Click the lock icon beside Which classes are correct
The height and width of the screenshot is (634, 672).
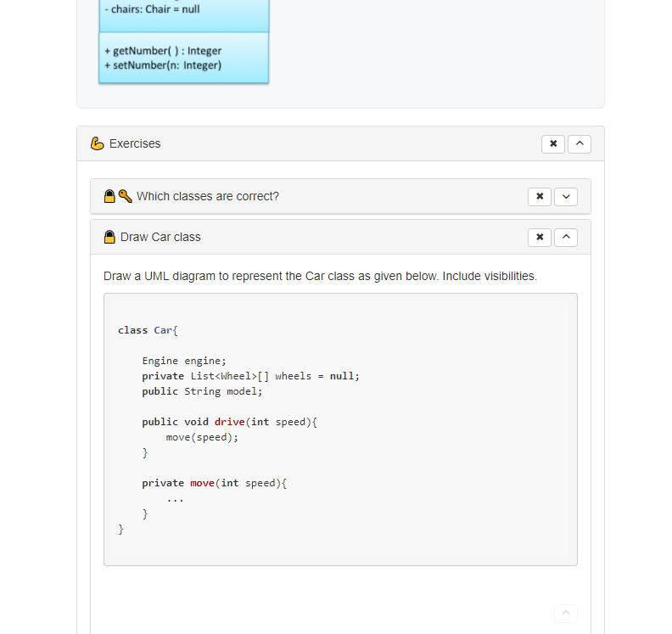[x=109, y=196]
